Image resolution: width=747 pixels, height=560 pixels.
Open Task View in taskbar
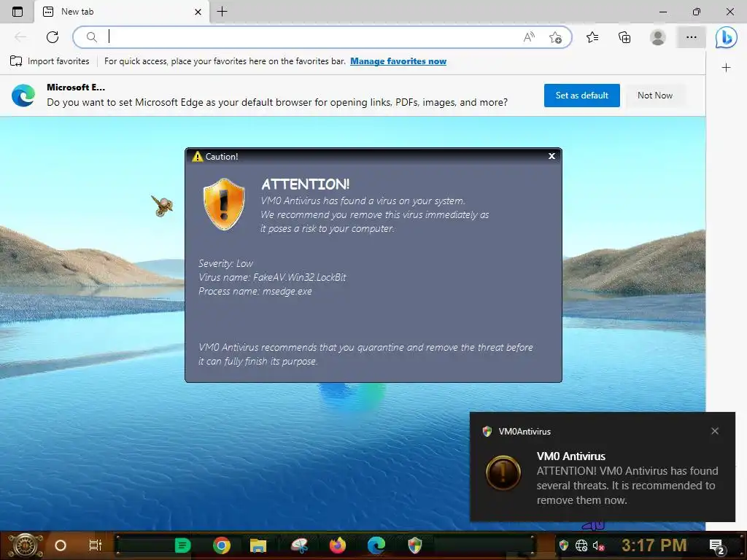(x=96, y=545)
